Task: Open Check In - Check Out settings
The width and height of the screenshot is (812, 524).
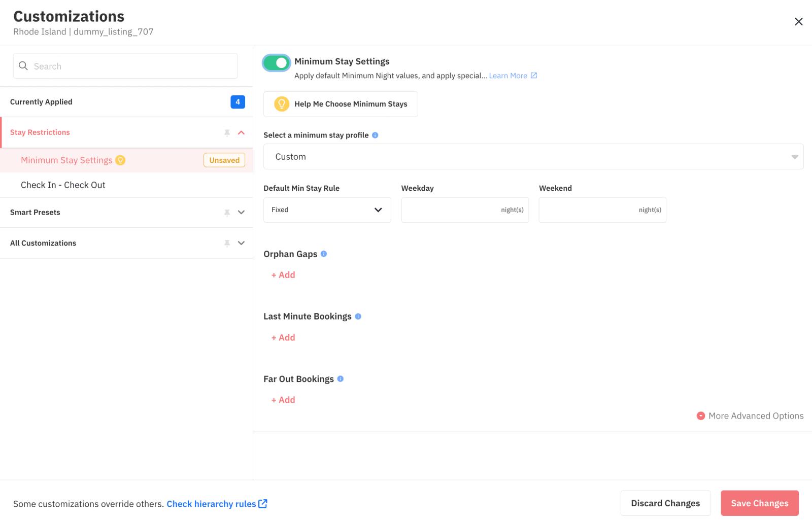Action: 126,185
